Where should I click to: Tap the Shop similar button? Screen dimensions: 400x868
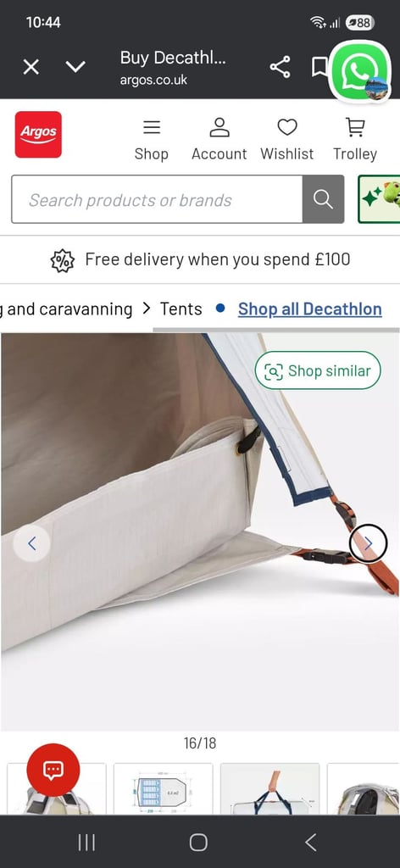(318, 370)
